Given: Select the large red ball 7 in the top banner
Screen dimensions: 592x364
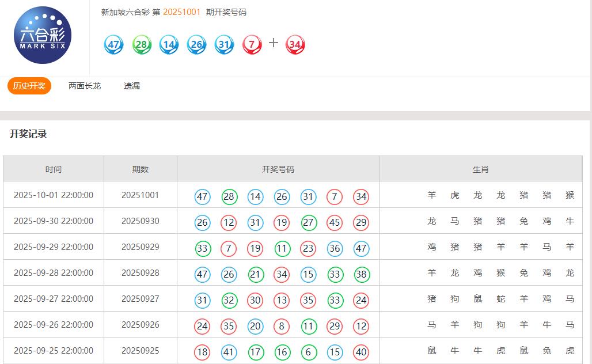Looking at the screenshot, I should click(x=252, y=44).
